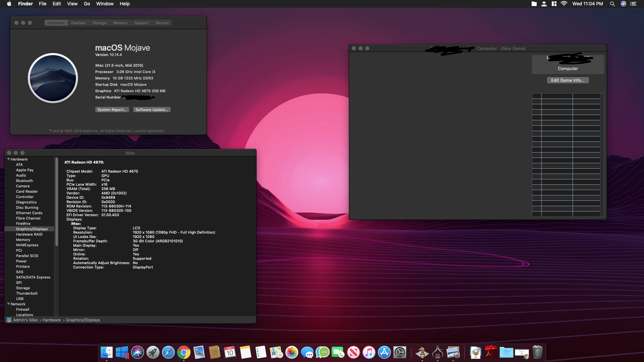
Task: Select Thunderbolt in the sidebar
Action: point(27,293)
